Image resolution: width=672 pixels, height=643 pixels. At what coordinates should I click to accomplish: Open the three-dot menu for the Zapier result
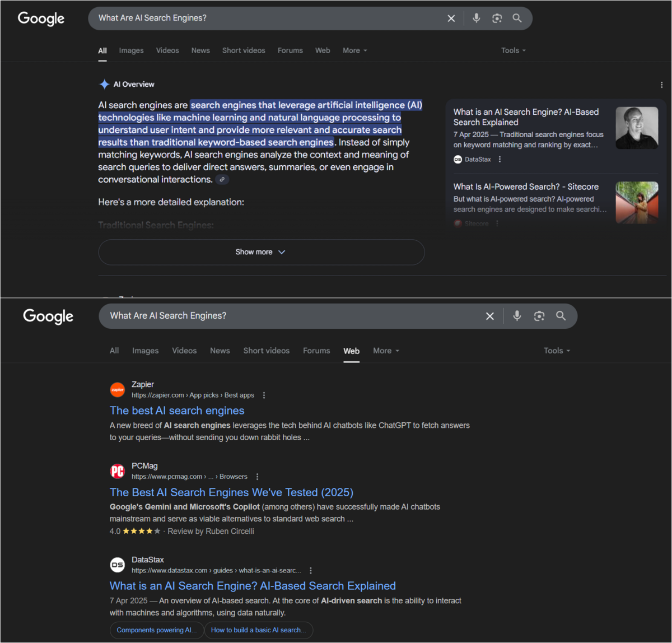coord(264,395)
